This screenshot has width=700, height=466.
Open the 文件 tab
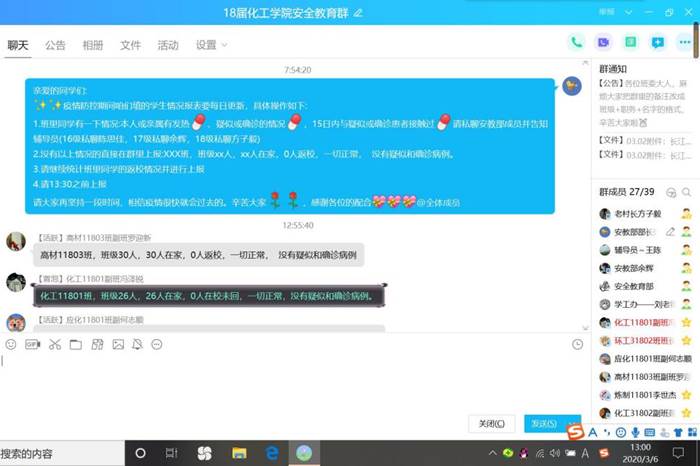coord(130,45)
